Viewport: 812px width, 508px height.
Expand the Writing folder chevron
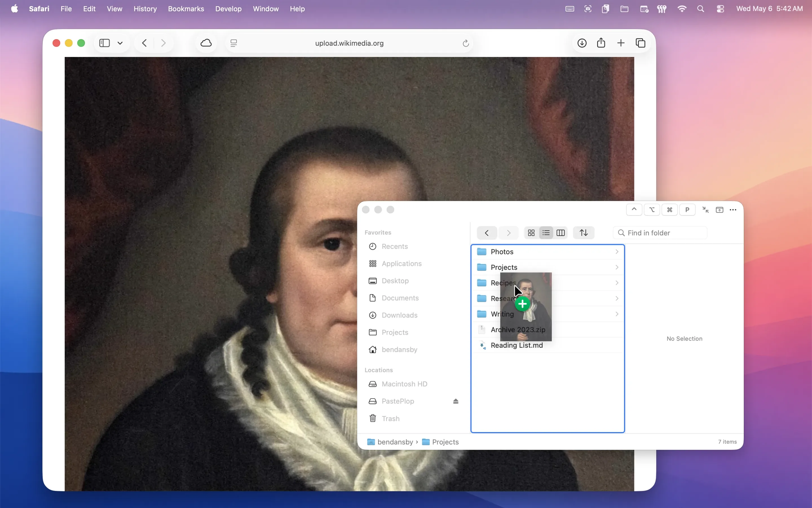617,314
